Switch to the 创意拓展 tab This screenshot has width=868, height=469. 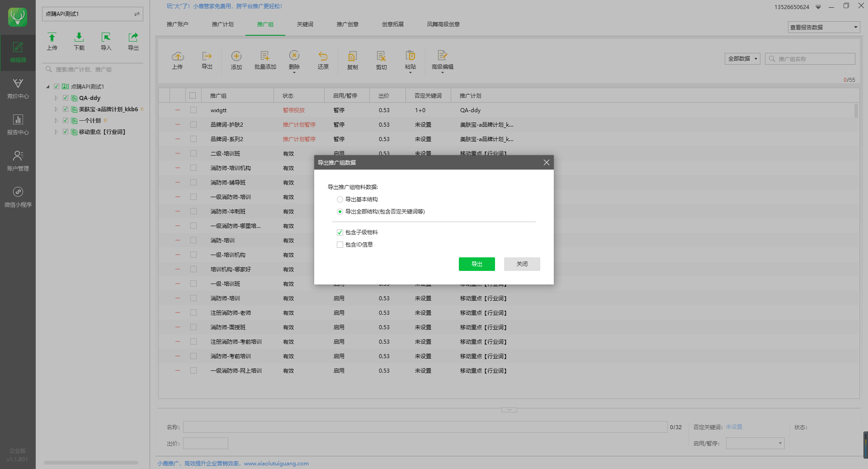tap(392, 24)
